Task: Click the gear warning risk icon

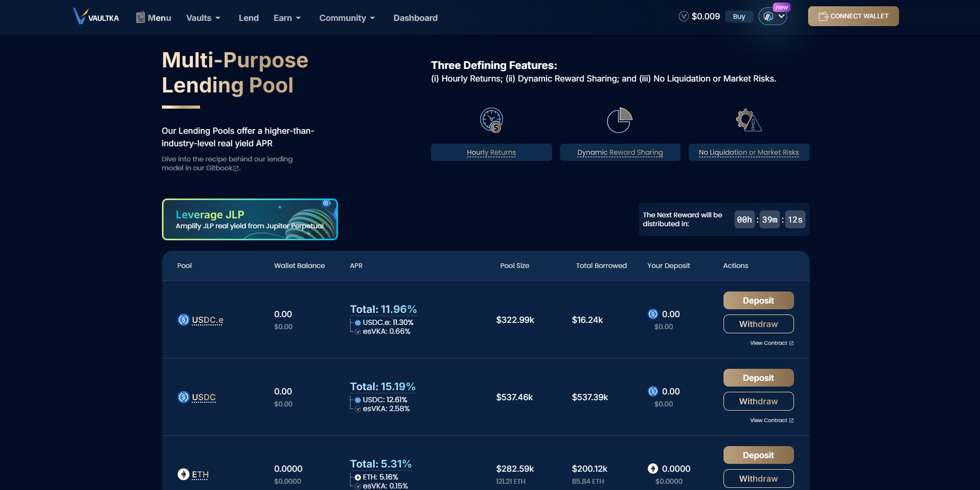Action: click(x=748, y=120)
